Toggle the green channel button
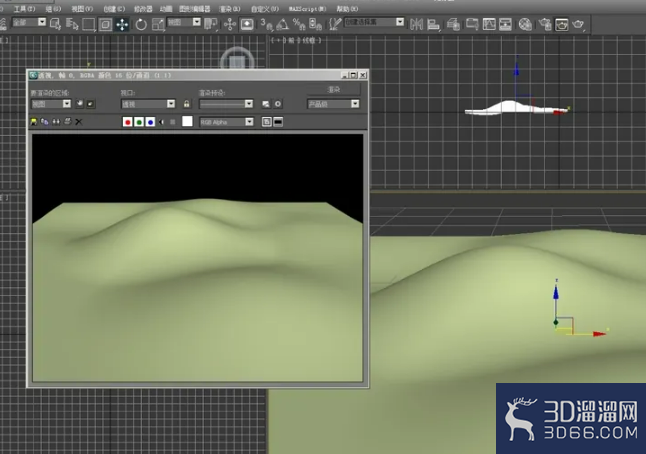646x454 pixels. click(x=139, y=122)
